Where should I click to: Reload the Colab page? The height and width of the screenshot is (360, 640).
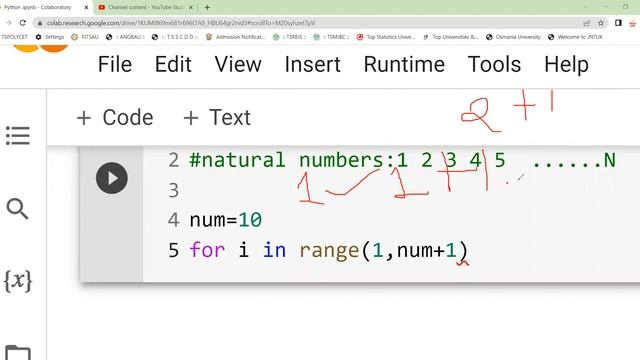coord(22,23)
